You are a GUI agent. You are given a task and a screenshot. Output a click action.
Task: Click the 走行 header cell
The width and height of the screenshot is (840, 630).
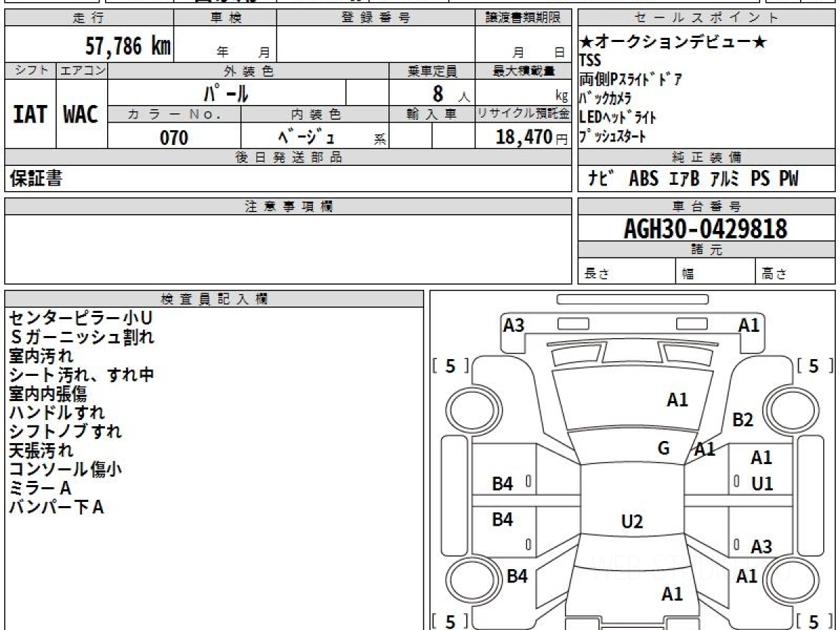[x=89, y=18]
